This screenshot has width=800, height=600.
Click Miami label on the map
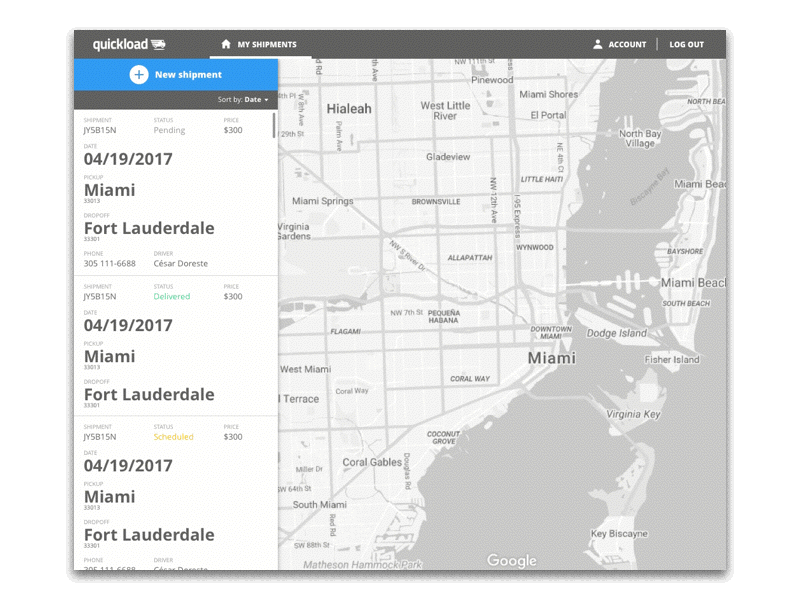(x=551, y=357)
